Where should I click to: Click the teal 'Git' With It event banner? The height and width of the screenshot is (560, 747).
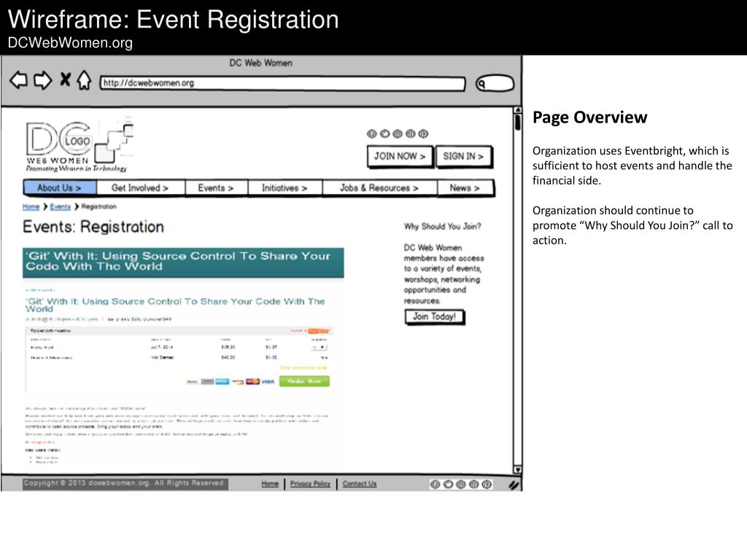pos(183,262)
